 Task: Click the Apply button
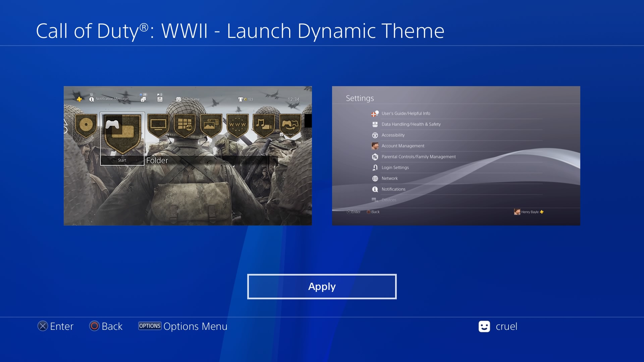coord(322,287)
